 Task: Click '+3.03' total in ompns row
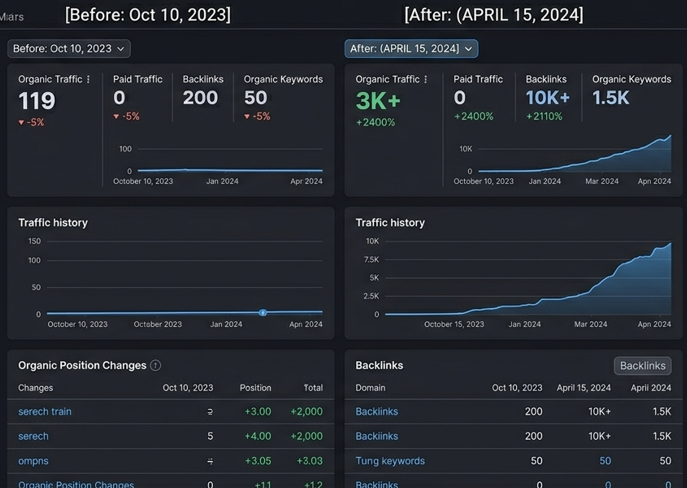coord(309,461)
